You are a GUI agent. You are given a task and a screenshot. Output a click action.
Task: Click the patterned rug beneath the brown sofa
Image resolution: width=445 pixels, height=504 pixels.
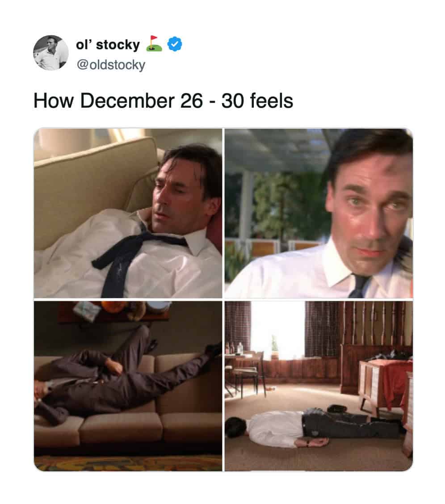tap(128, 463)
